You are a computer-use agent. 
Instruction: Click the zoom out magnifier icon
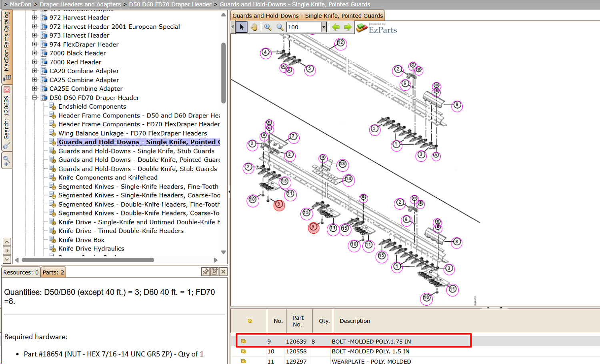(280, 27)
